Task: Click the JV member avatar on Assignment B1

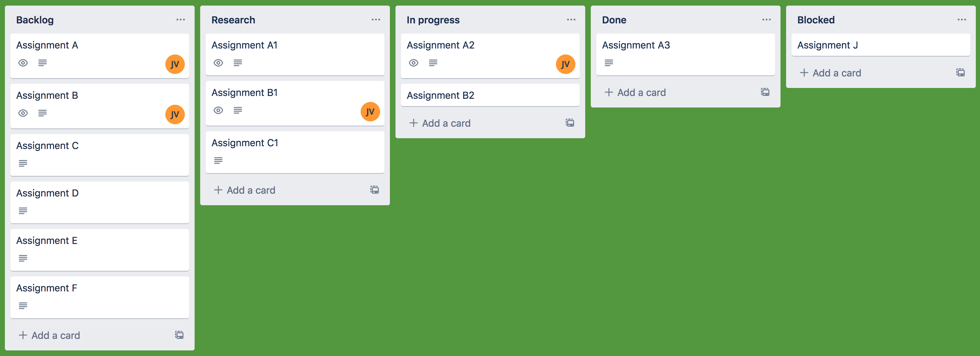Action: coord(370,112)
